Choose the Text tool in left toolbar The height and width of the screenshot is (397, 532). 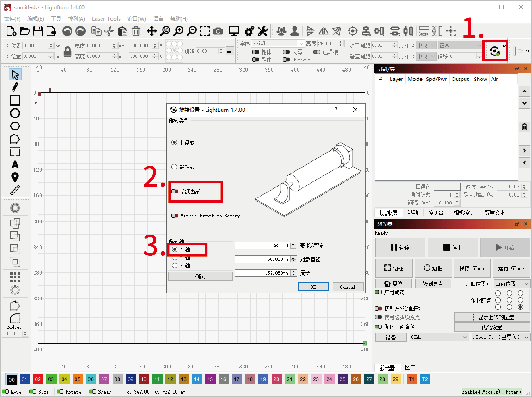point(15,165)
